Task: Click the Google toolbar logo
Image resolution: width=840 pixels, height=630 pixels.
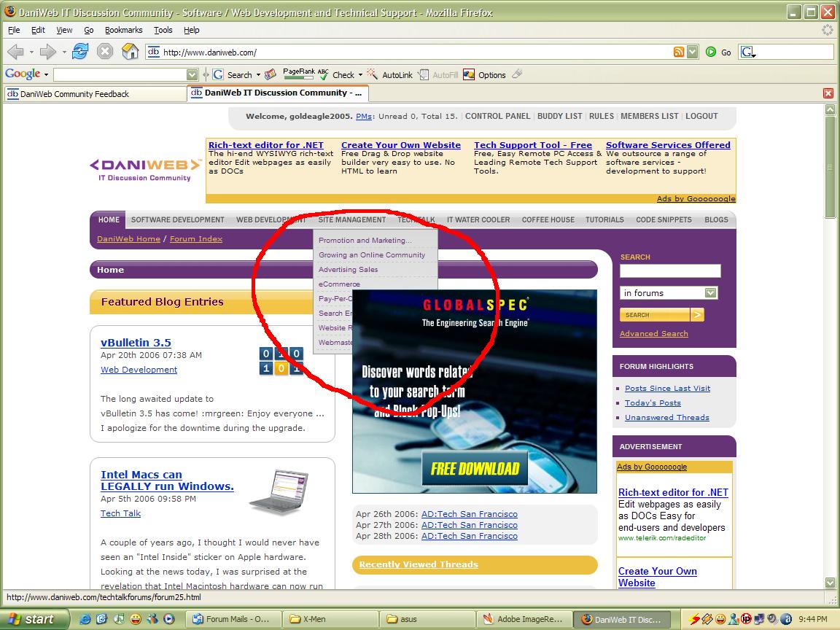Action: point(23,74)
